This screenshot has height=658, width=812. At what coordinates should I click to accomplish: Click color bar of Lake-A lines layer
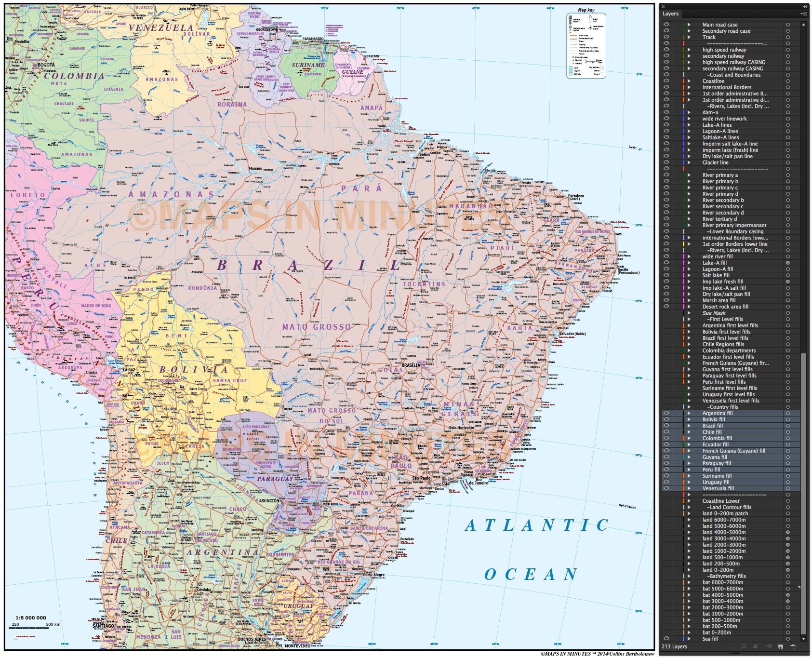pyautogui.click(x=683, y=125)
